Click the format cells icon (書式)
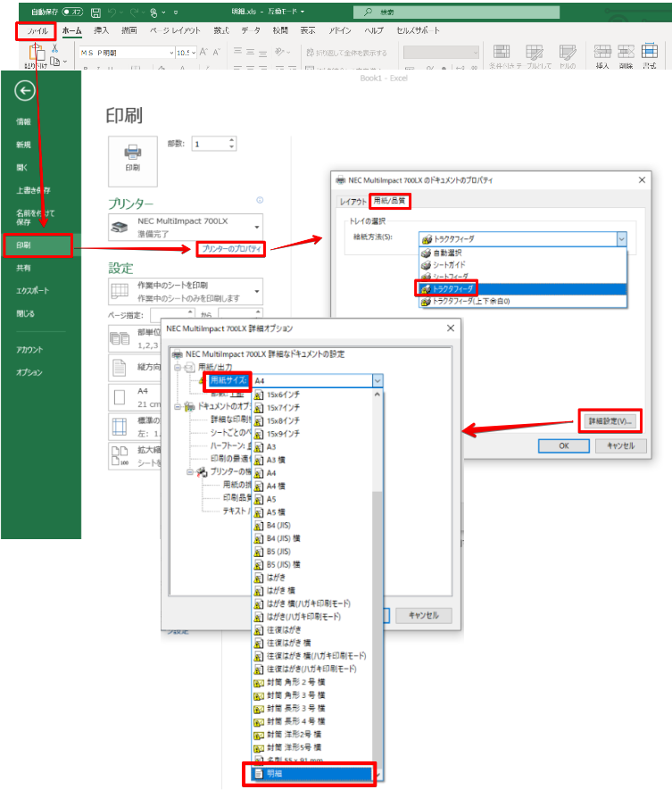The height and width of the screenshot is (798, 672). click(x=650, y=53)
